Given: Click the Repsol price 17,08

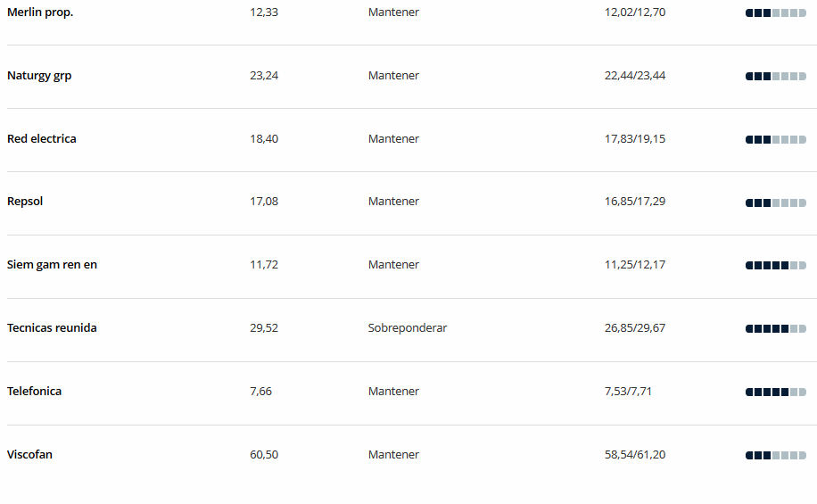Looking at the screenshot, I should pos(264,202).
